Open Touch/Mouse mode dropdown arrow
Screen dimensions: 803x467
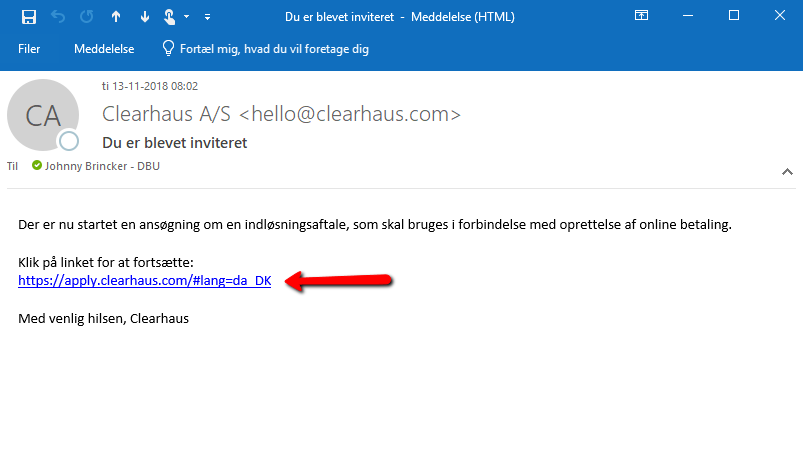tap(186, 17)
